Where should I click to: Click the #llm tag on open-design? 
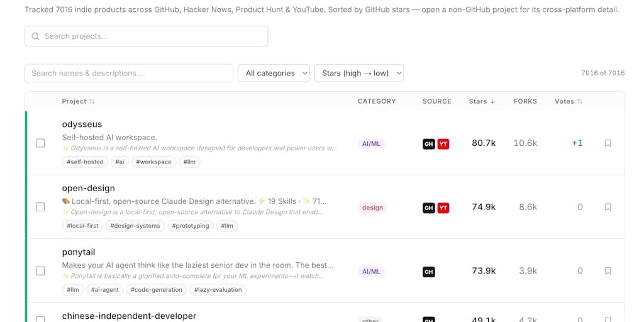coord(227,226)
